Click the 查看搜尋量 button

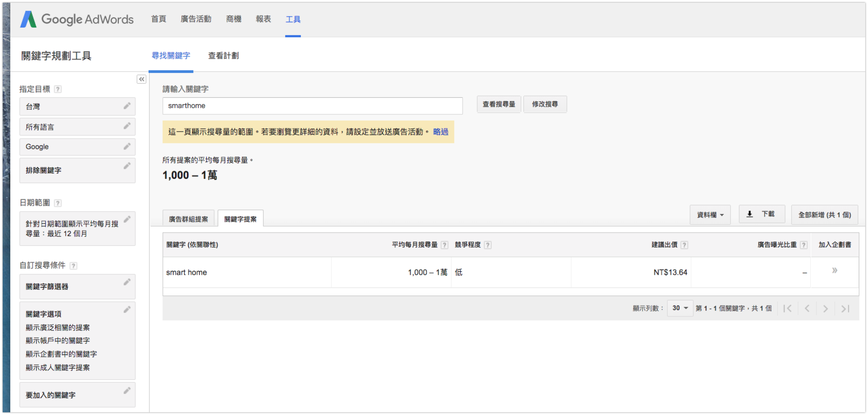pyautogui.click(x=499, y=104)
